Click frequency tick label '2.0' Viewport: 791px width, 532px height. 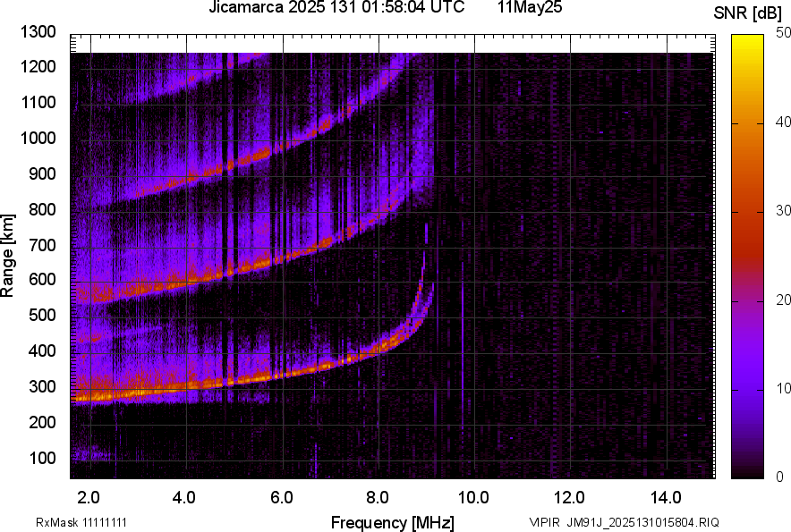coord(89,498)
